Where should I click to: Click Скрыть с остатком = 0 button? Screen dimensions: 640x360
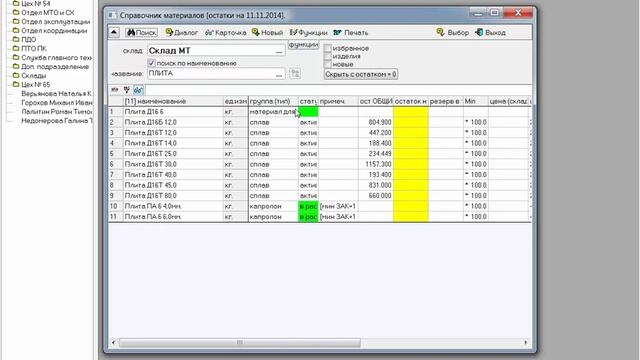[x=360, y=74]
